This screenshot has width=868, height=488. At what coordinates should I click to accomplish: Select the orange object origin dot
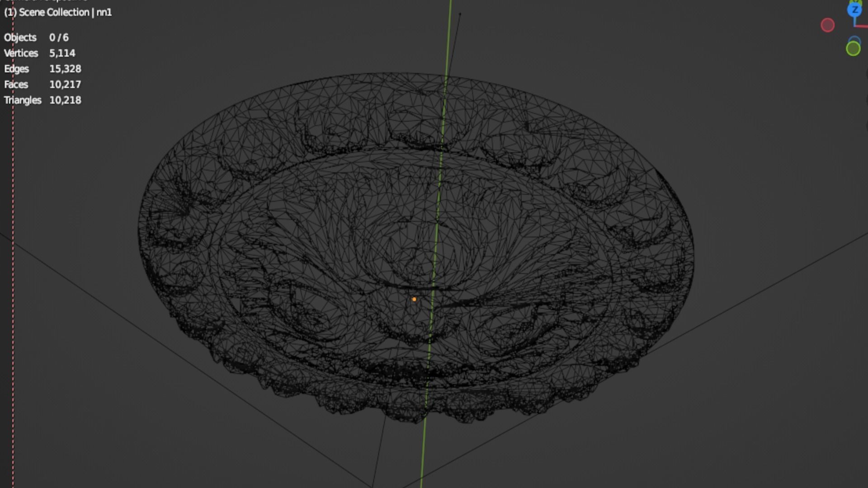coord(414,299)
